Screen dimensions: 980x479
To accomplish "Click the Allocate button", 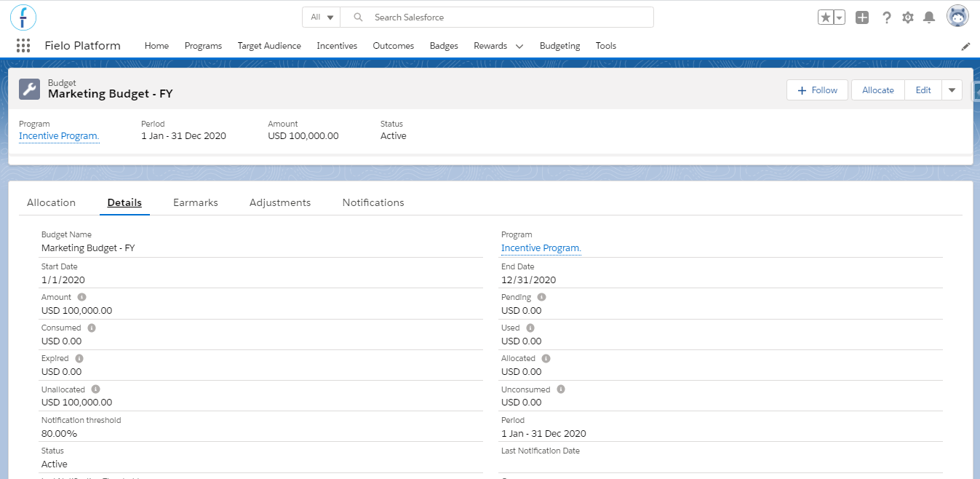I will [878, 90].
